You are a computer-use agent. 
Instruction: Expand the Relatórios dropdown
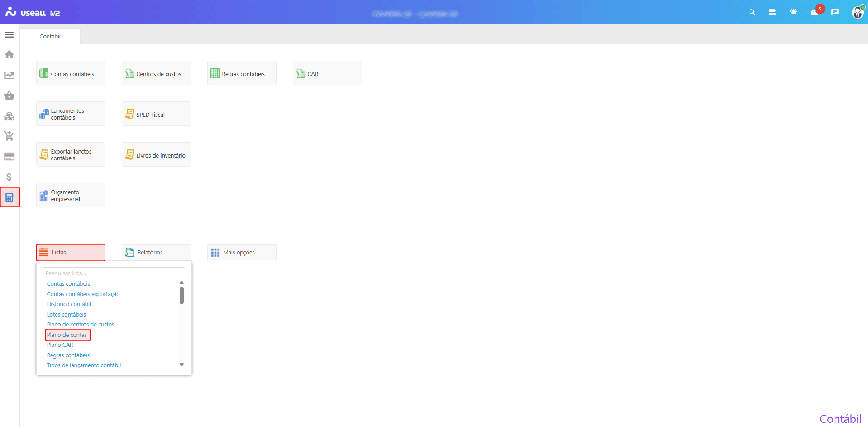pos(156,252)
